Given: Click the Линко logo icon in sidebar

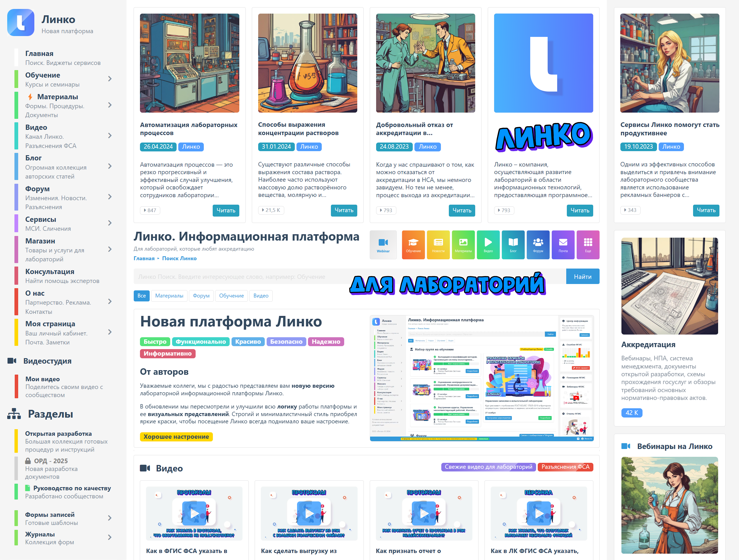Looking at the screenshot, I should pos(21,22).
